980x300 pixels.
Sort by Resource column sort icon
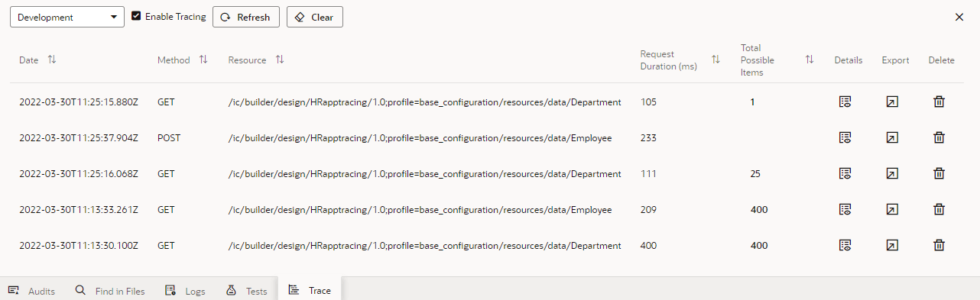[x=280, y=60]
